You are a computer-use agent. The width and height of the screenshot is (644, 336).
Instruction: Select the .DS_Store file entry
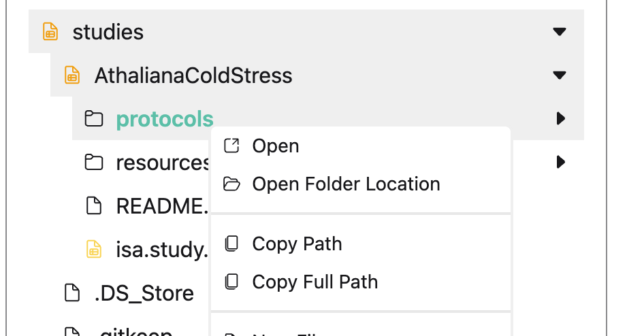[144, 293]
